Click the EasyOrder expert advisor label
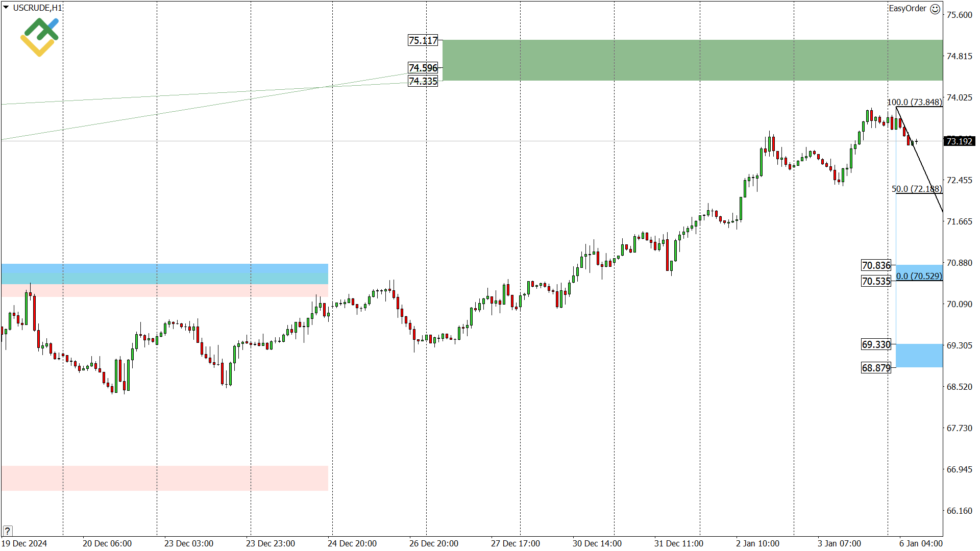This screenshot has height=551, width=980. pos(907,8)
